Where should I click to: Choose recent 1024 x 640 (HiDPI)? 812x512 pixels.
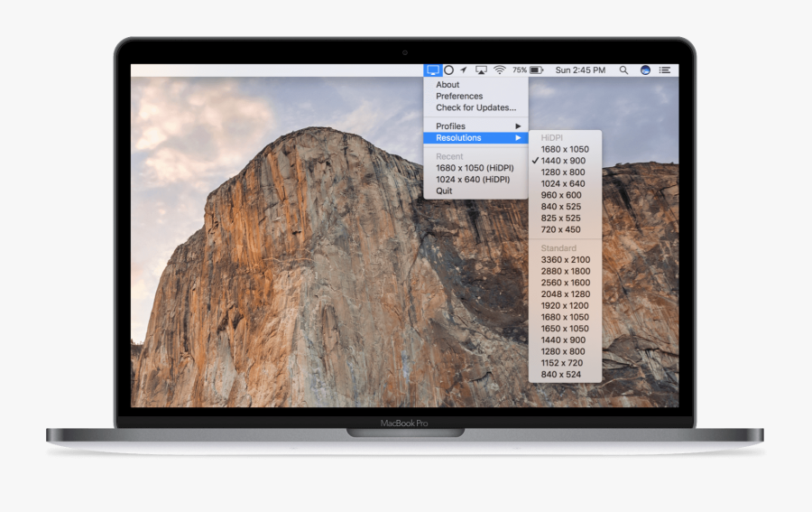pyautogui.click(x=475, y=180)
